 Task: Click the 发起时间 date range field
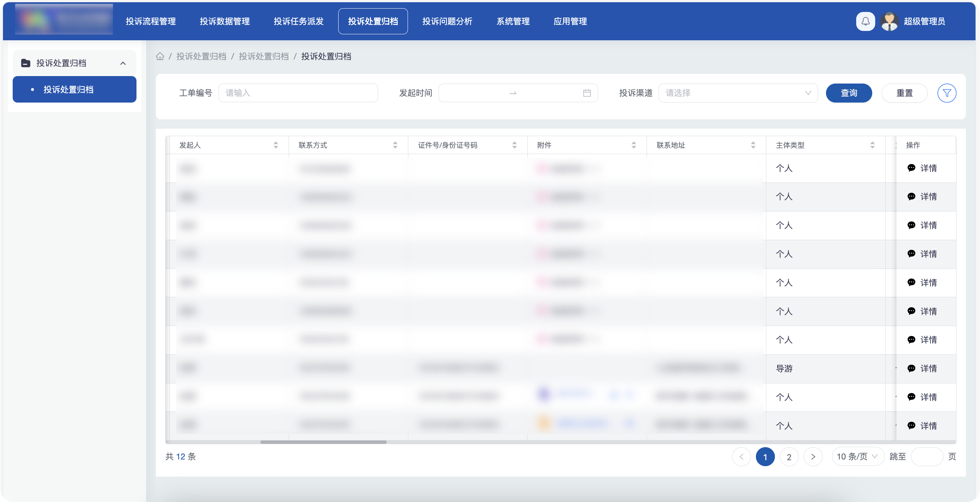(x=518, y=93)
